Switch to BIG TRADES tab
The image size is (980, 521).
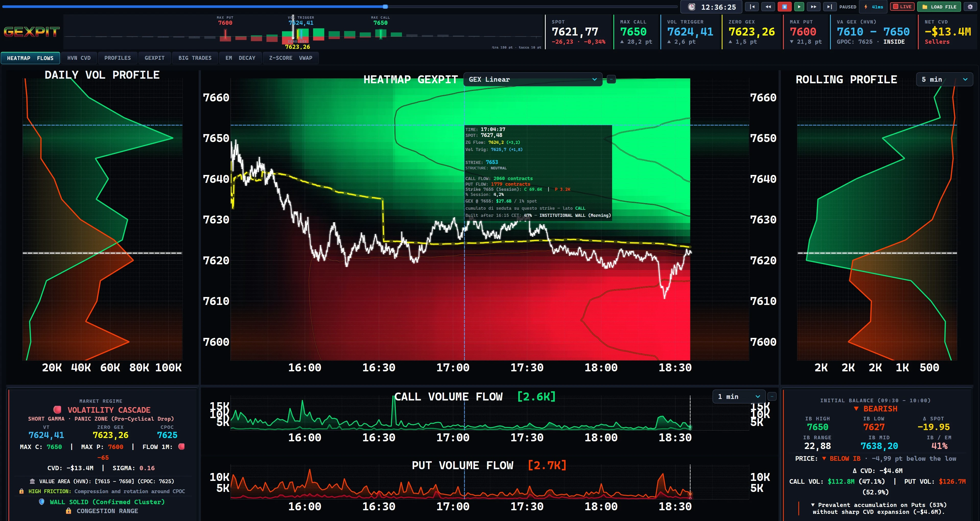click(x=195, y=58)
